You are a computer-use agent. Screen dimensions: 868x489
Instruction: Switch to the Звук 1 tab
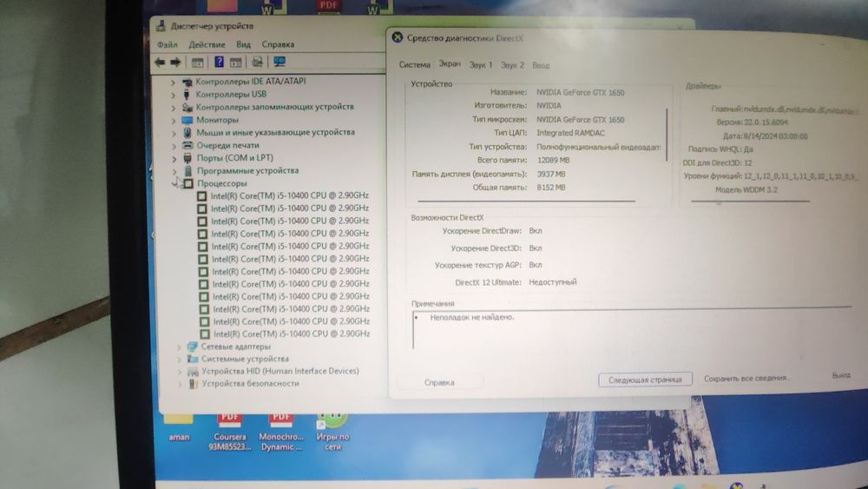pos(481,65)
